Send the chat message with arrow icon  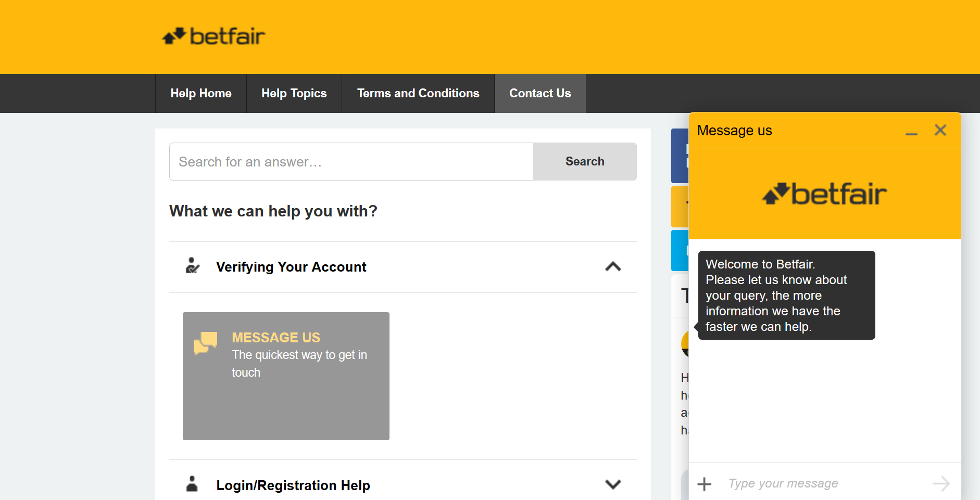coord(941,483)
